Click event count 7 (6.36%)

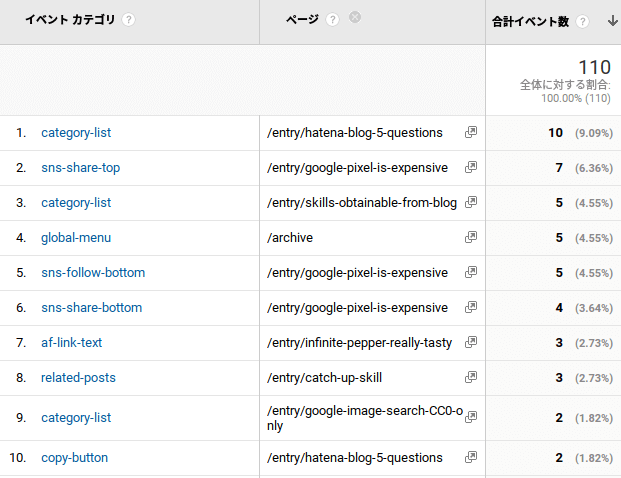click(x=584, y=168)
